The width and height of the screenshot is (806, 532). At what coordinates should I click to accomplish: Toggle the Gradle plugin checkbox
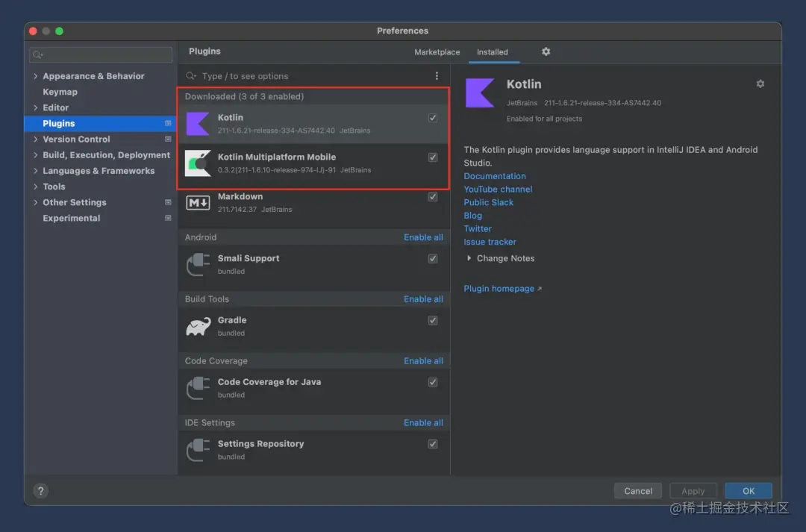[x=433, y=320]
